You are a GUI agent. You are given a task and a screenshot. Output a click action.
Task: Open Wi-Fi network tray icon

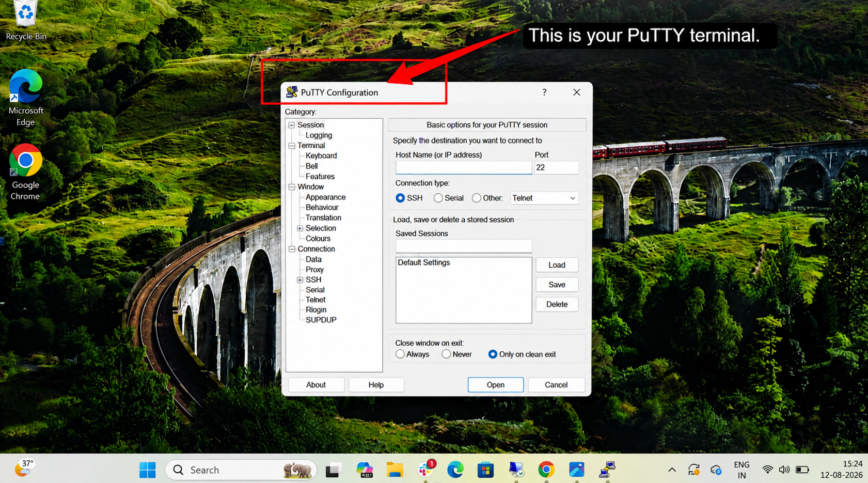coord(767,470)
